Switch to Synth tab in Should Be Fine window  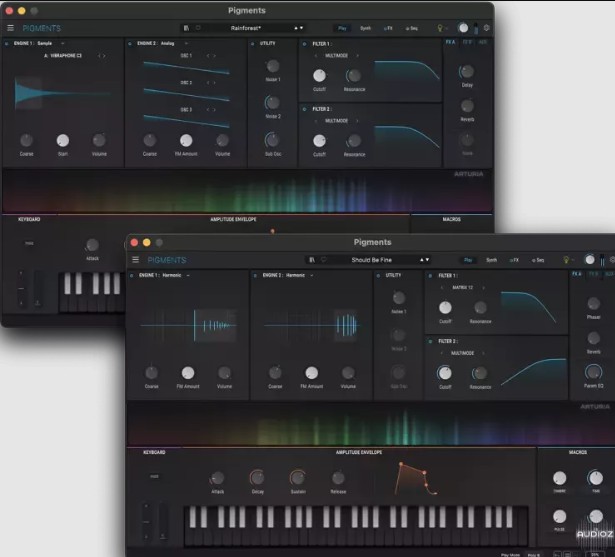click(x=491, y=260)
